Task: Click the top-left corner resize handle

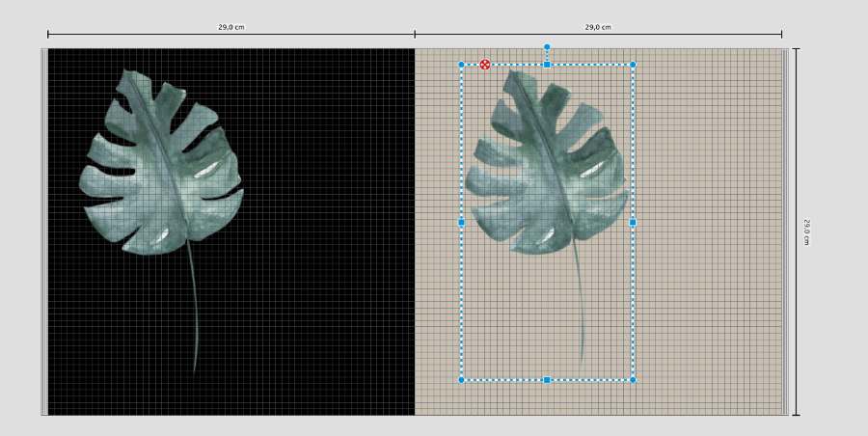Action: tap(461, 65)
